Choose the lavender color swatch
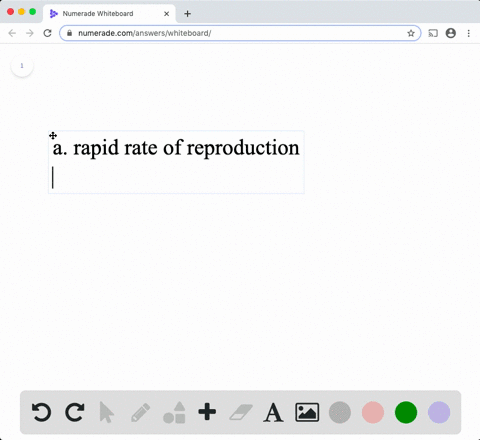Image resolution: width=480 pixels, height=440 pixels. coord(439,412)
